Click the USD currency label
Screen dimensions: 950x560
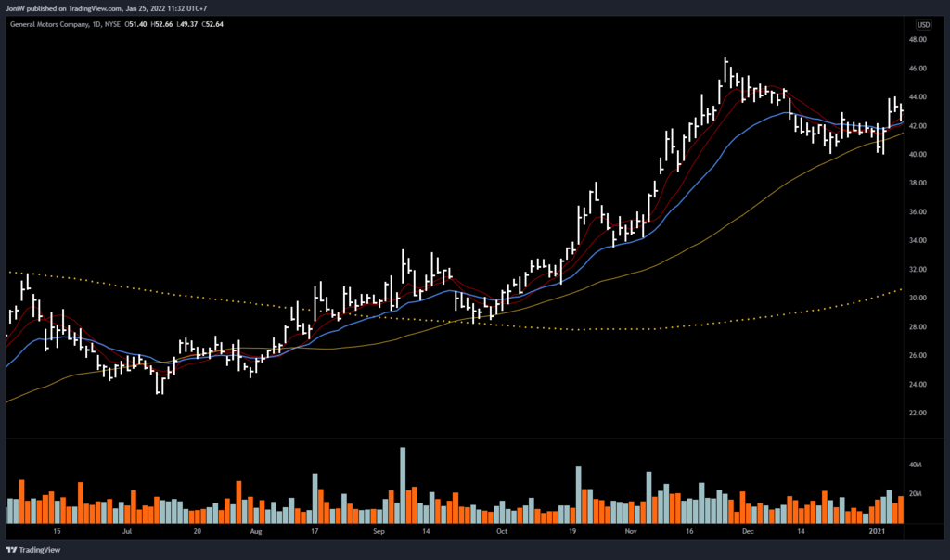click(x=923, y=24)
